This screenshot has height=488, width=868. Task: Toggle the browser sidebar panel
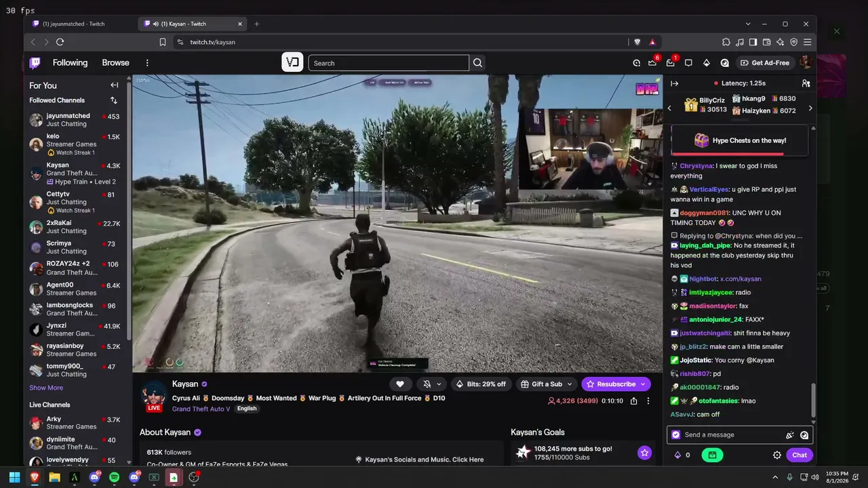coord(753,42)
